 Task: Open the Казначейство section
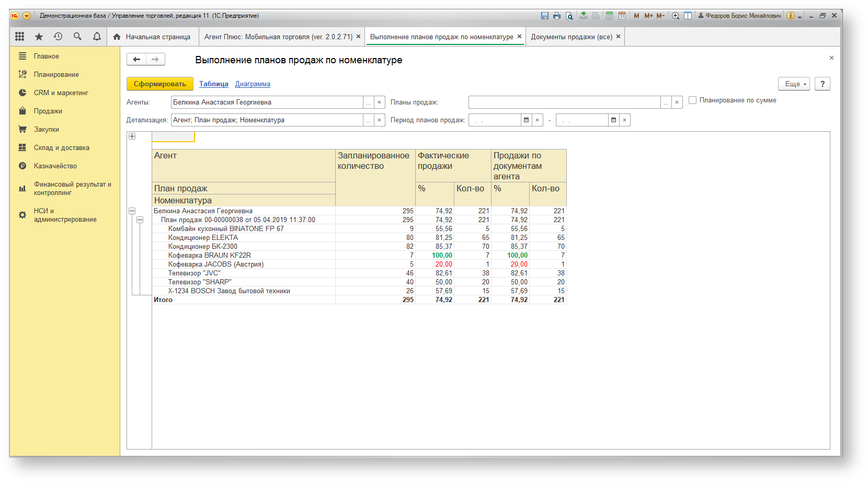pos(55,166)
